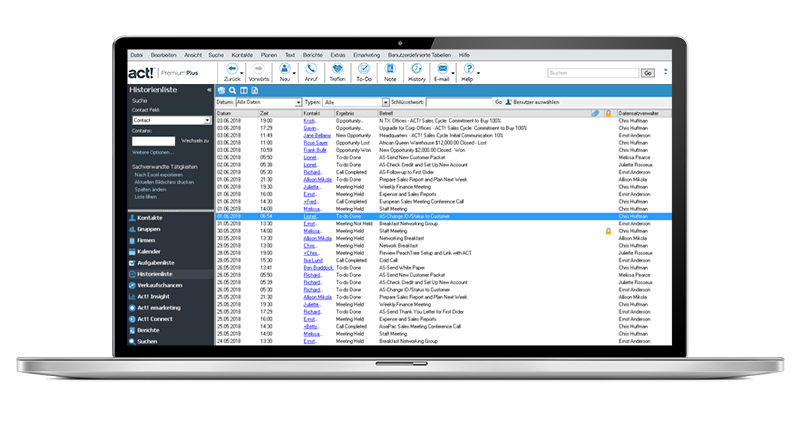Click the Neu new contact icon

click(285, 68)
